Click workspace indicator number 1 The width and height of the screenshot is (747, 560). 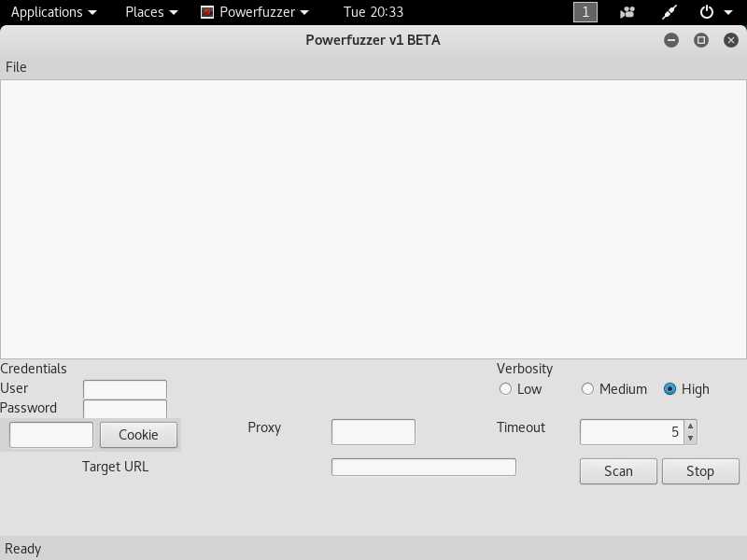(585, 12)
